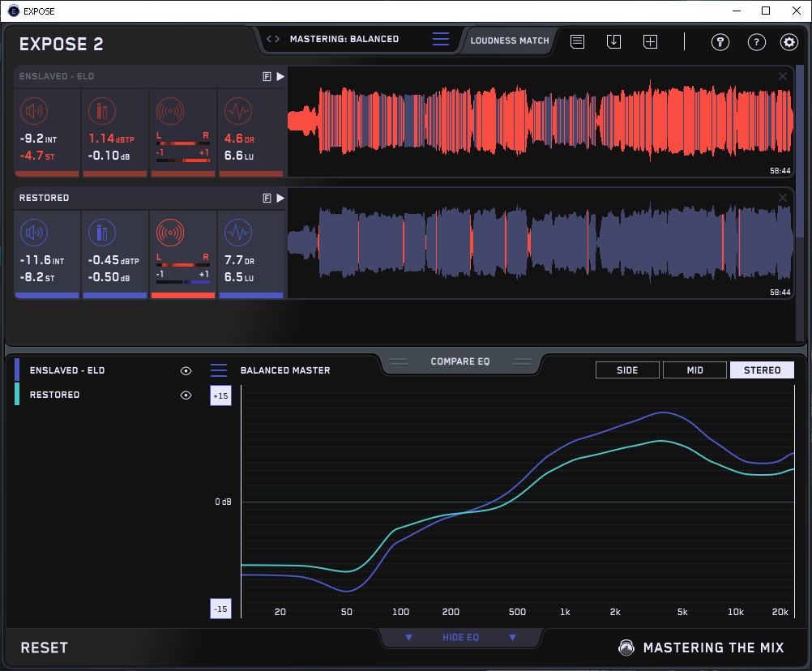The width and height of the screenshot is (812, 671).
Task: Click the export download icon in header
Action: (613, 41)
